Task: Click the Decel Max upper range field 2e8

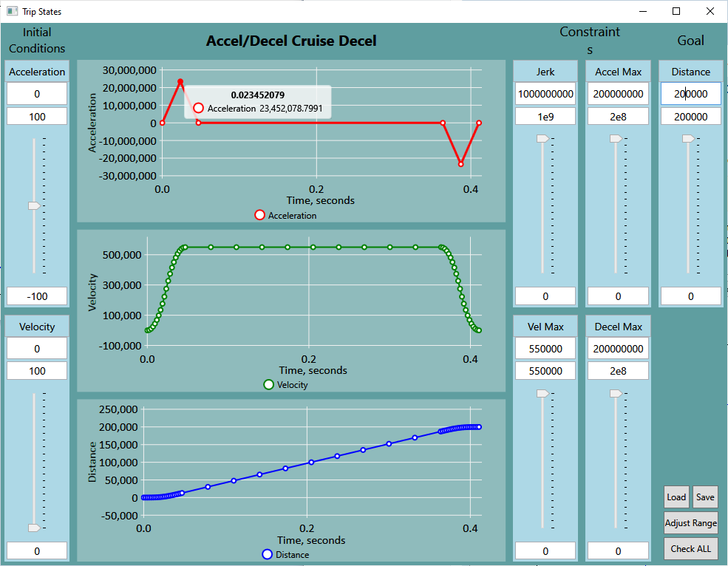Action: point(618,371)
